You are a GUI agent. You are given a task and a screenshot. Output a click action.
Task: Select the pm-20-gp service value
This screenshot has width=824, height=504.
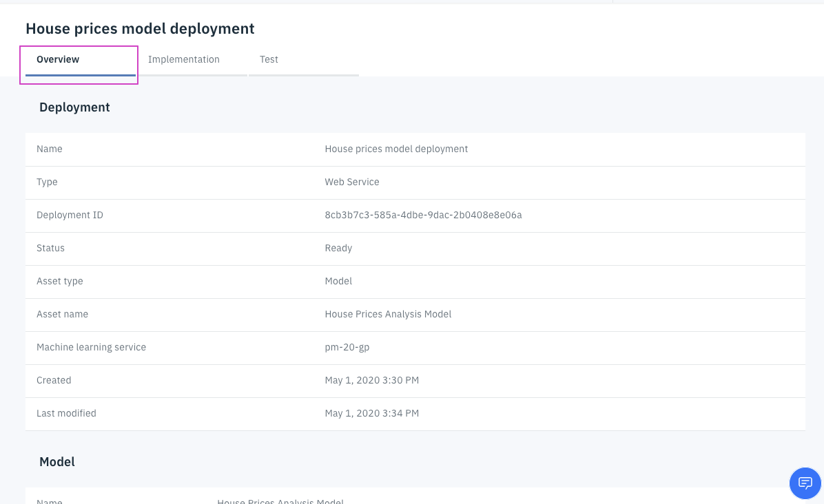[x=347, y=348]
